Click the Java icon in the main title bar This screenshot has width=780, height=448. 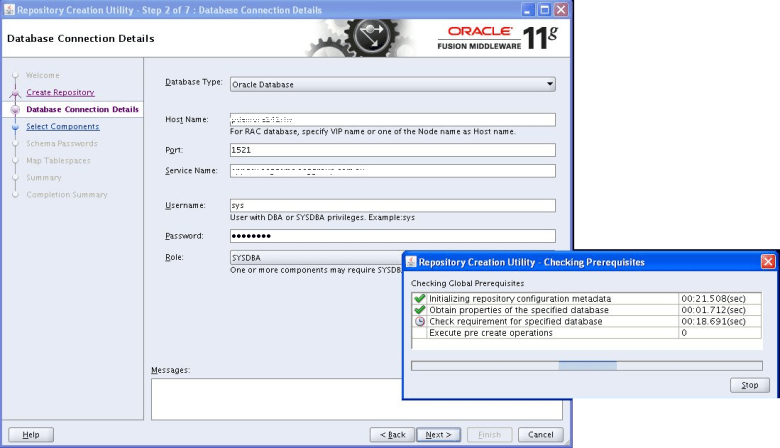[10, 9]
